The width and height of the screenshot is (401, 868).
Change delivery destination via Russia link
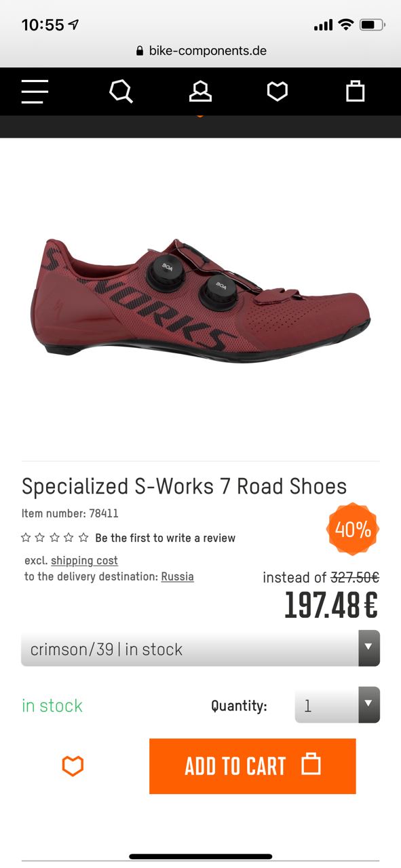(x=177, y=577)
